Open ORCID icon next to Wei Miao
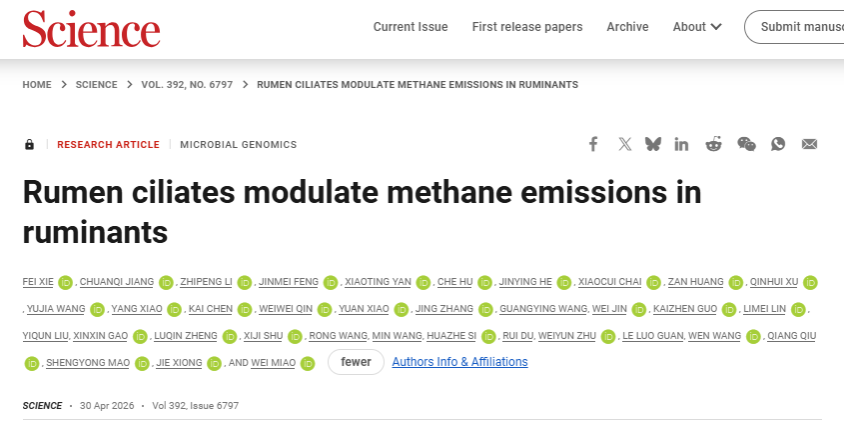This screenshot has width=844, height=422. [x=307, y=363]
